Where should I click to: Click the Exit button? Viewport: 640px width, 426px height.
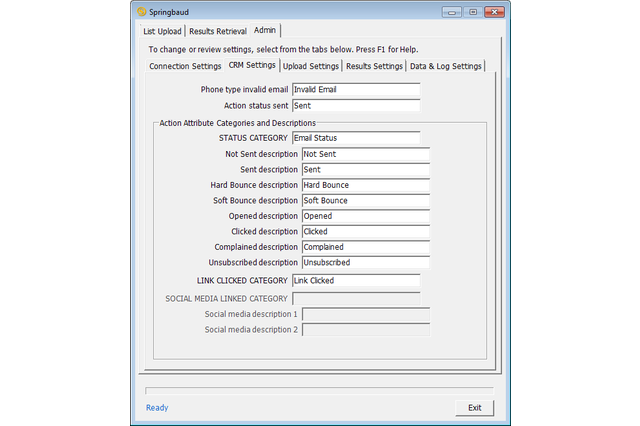[474, 407]
